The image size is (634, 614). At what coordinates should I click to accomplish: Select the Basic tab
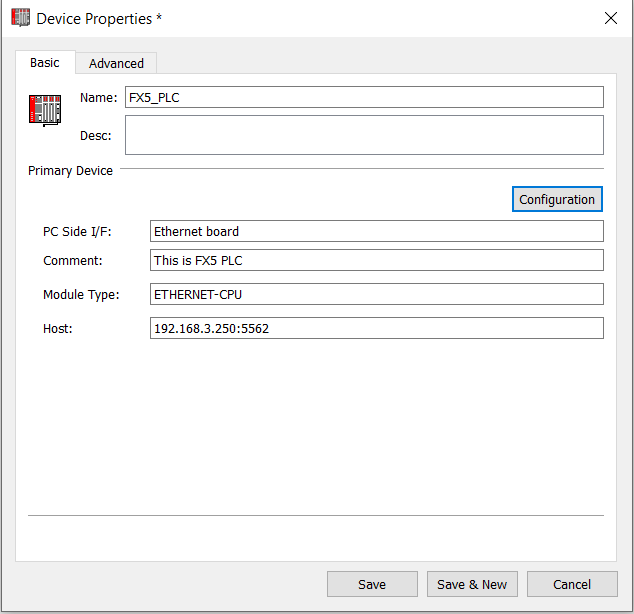click(x=45, y=63)
